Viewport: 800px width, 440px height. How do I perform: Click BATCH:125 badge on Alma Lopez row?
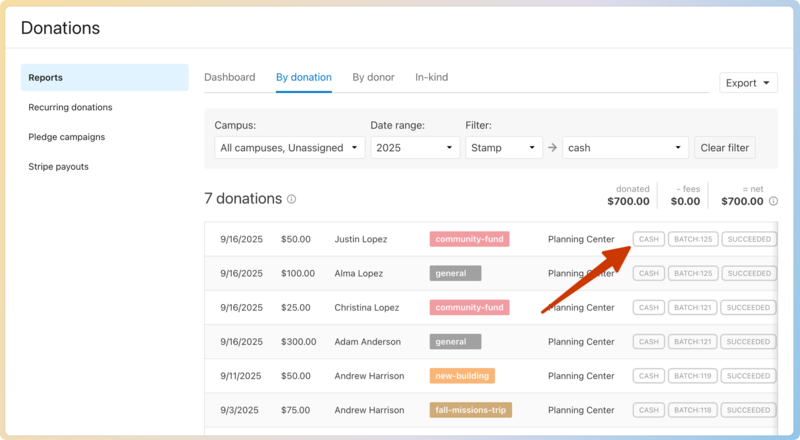pos(692,273)
